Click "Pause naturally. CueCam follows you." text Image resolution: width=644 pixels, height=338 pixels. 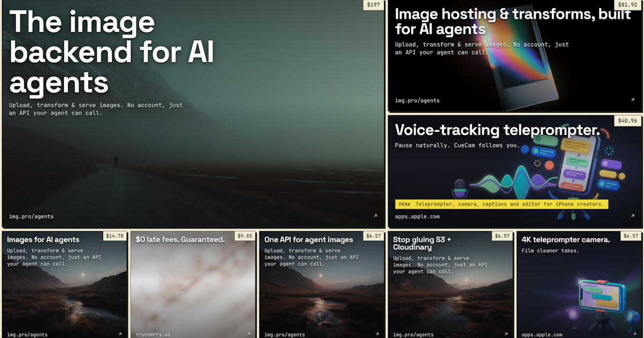457,145
